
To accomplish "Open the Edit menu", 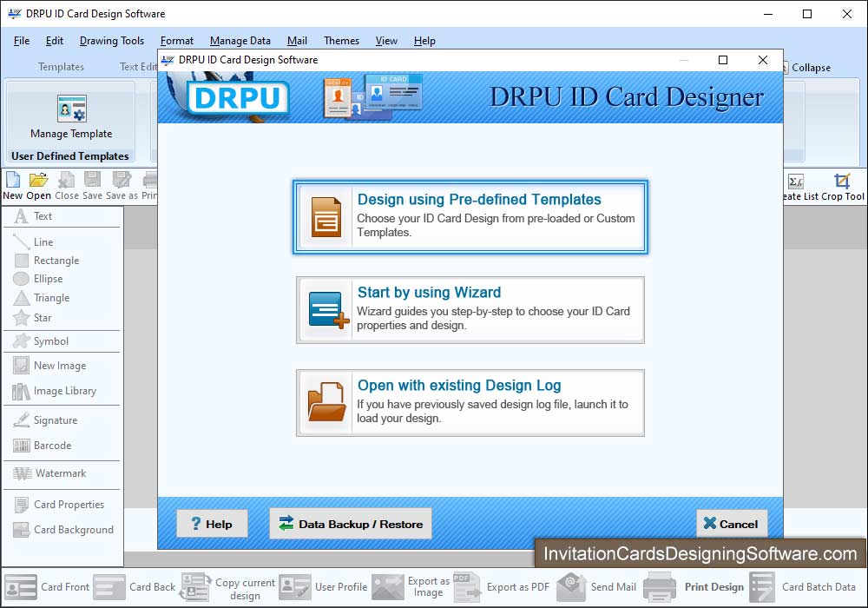I will click(x=54, y=41).
